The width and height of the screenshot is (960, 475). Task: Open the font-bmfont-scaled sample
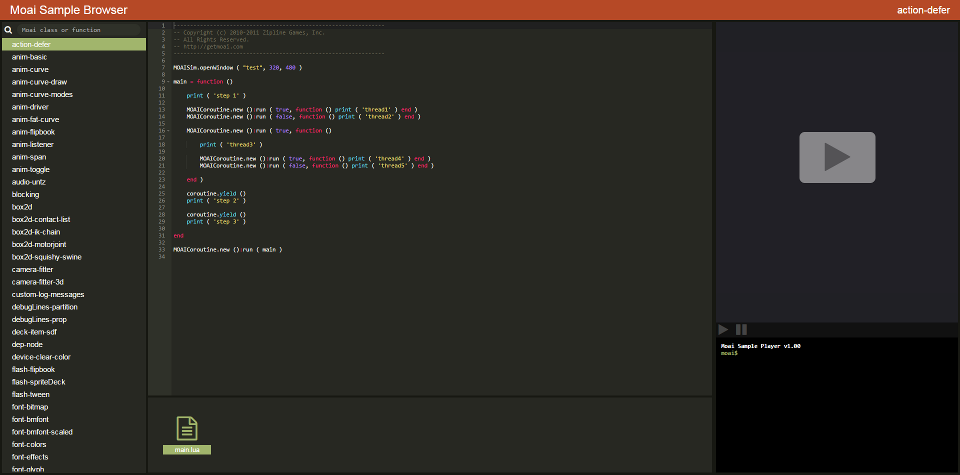[x=74, y=432]
